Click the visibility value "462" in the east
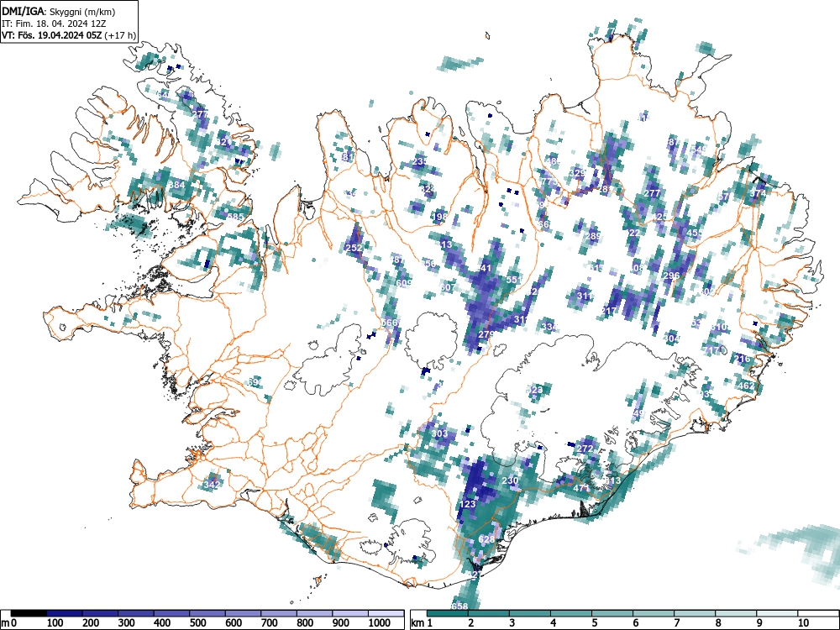 coord(746,386)
